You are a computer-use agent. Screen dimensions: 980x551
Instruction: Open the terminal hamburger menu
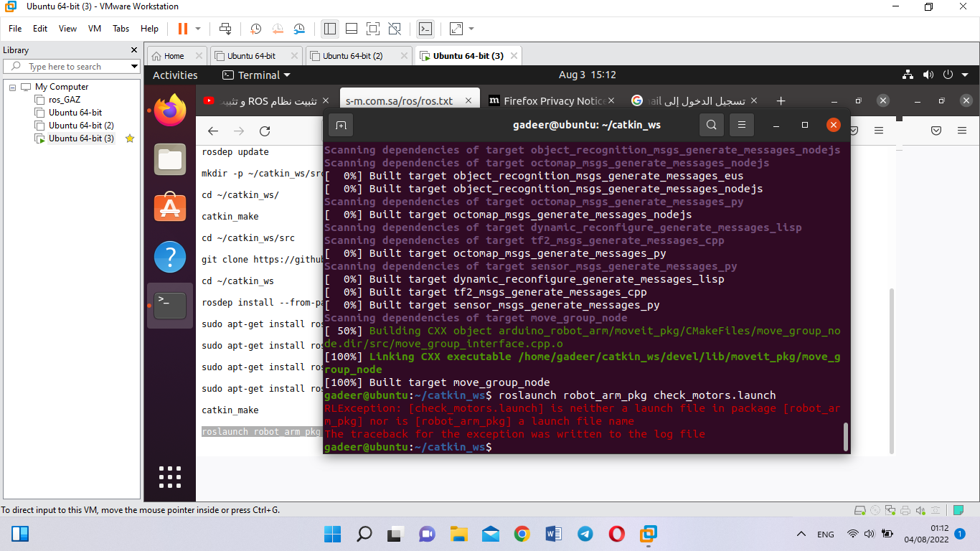(x=742, y=125)
